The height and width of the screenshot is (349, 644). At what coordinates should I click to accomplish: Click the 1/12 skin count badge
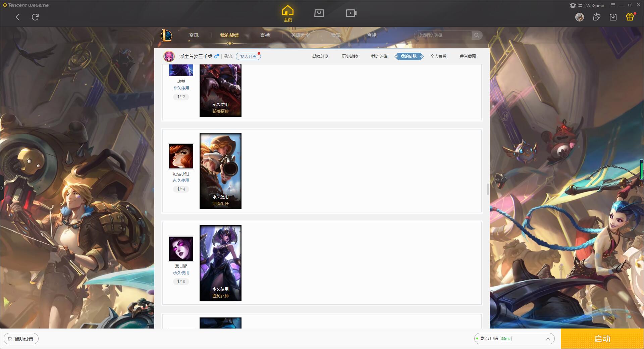[181, 97]
